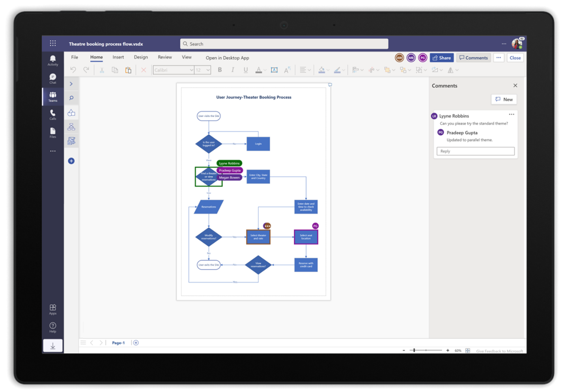Open the Shapes search in left panel
The height and width of the screenshot is (392, 564).
71,97
